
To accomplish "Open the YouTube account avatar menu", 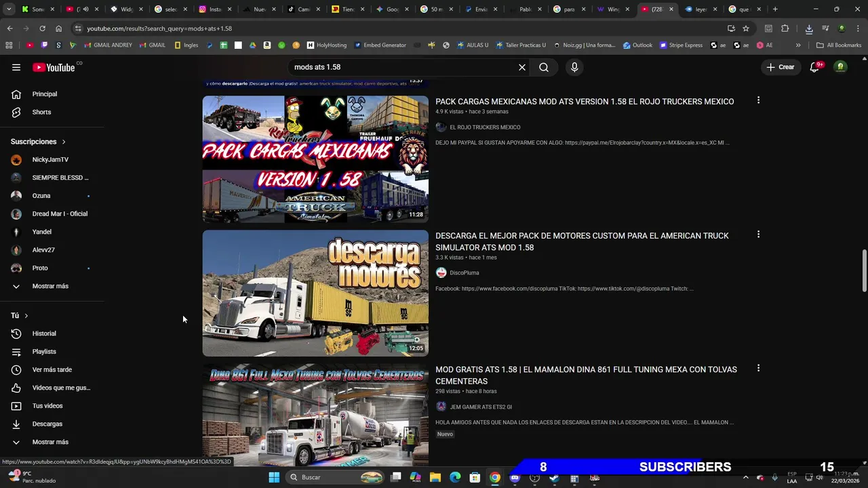I will pos(840,67).
